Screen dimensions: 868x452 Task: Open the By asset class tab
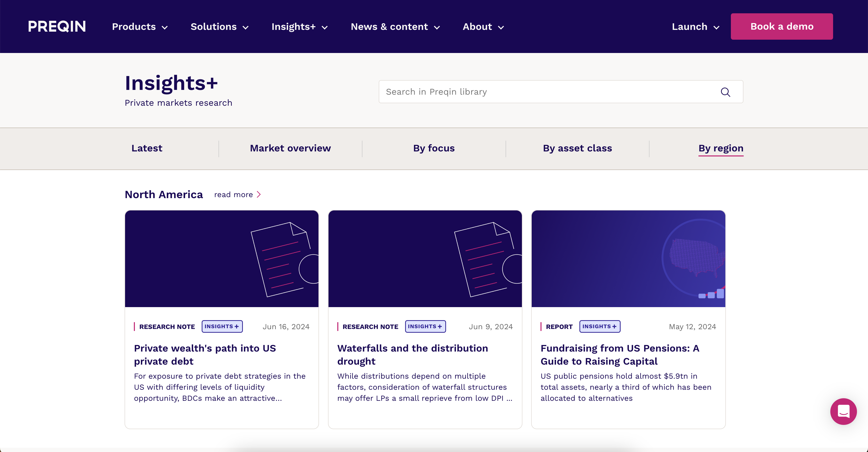578,148
